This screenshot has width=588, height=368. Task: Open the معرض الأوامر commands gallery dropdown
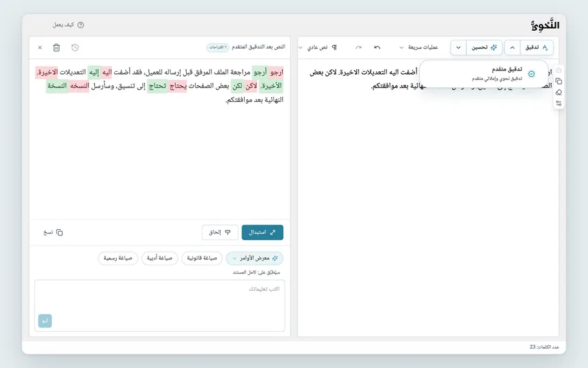click(254, 258)
